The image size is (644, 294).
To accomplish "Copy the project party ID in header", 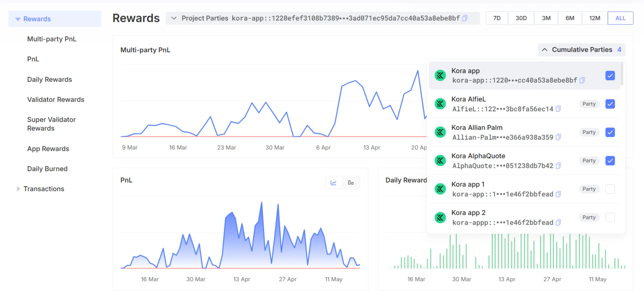I will [x=465, y=18].
